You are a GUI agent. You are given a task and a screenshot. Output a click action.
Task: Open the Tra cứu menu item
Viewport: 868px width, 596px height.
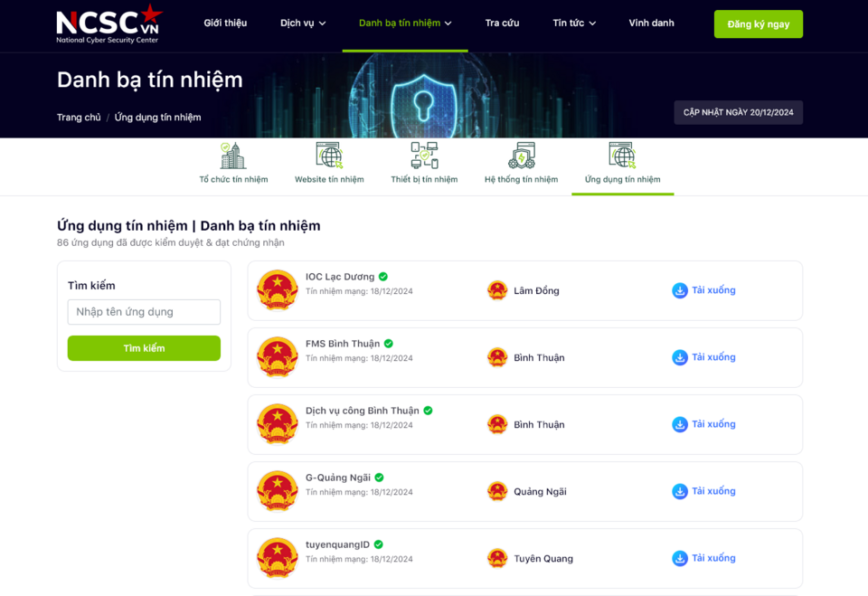tap(502, 24)
